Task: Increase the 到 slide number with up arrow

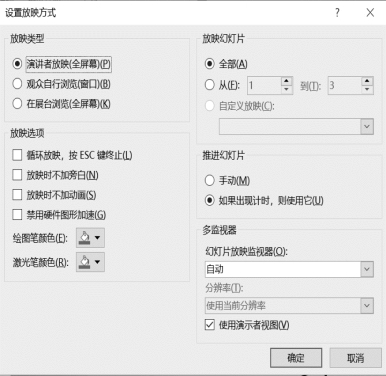Action: pyautogui.click(x=367, y=81)
